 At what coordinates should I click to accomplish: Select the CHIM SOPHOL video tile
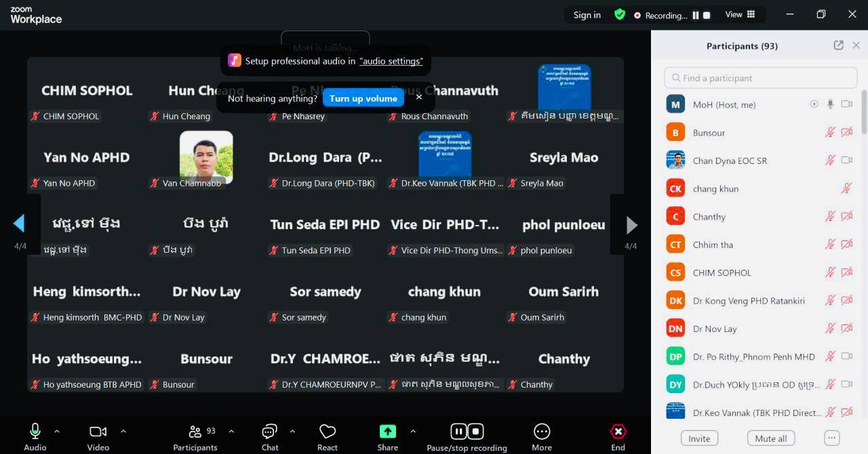click(x=87, y=91)
